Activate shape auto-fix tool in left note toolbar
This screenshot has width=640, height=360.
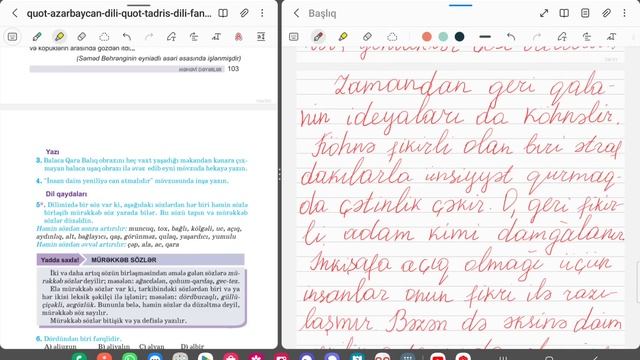click(x=171, y=37)
